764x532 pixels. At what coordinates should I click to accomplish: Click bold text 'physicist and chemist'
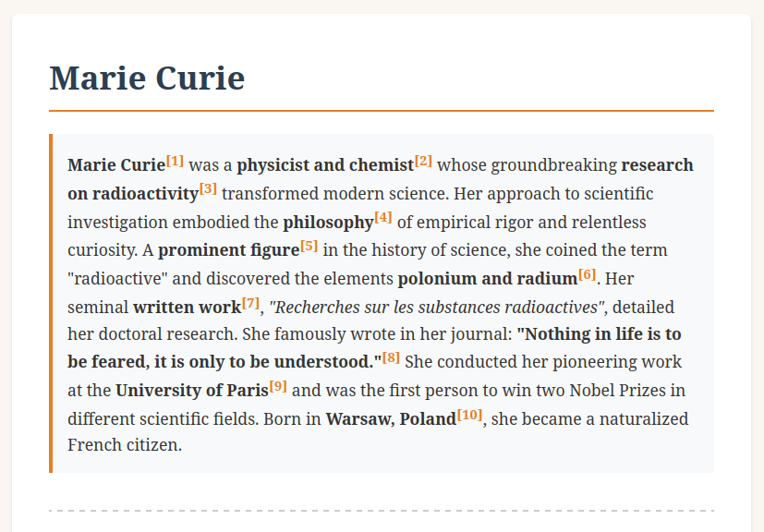click(x=325, y=166)
